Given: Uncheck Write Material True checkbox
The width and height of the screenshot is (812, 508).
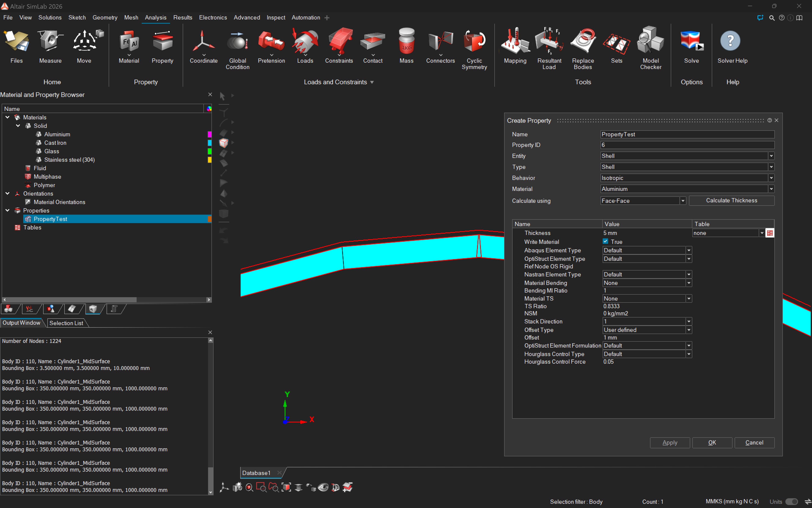Looking at the screenshot, I should coord(605,241).
